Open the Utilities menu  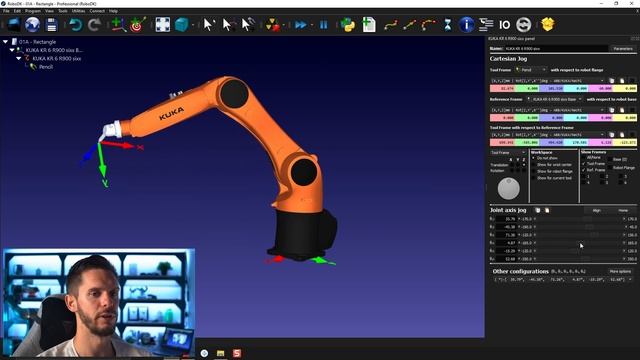[78, 11]
